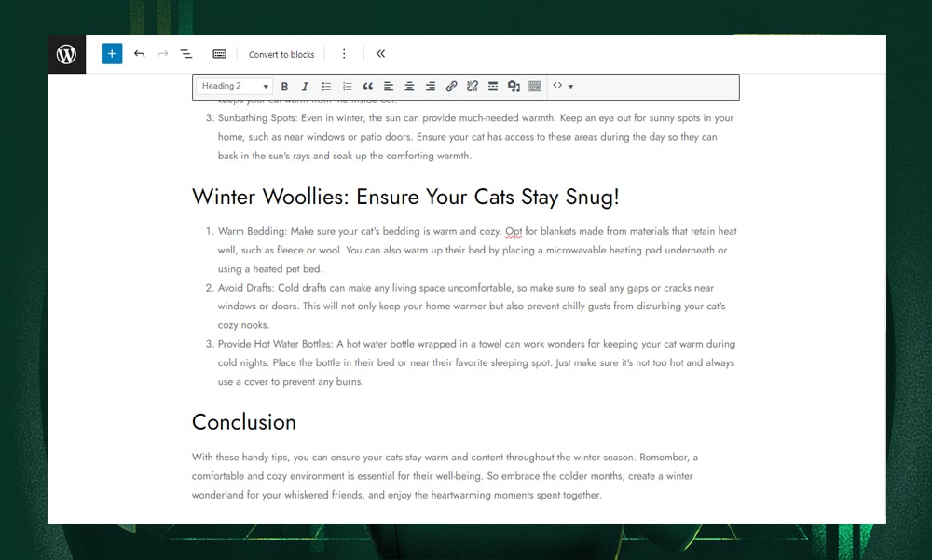Click Convert to blocks
Image resolution: width=932 pixels, height=560 pixels.
pyautogui.click(x=281, y=54)
